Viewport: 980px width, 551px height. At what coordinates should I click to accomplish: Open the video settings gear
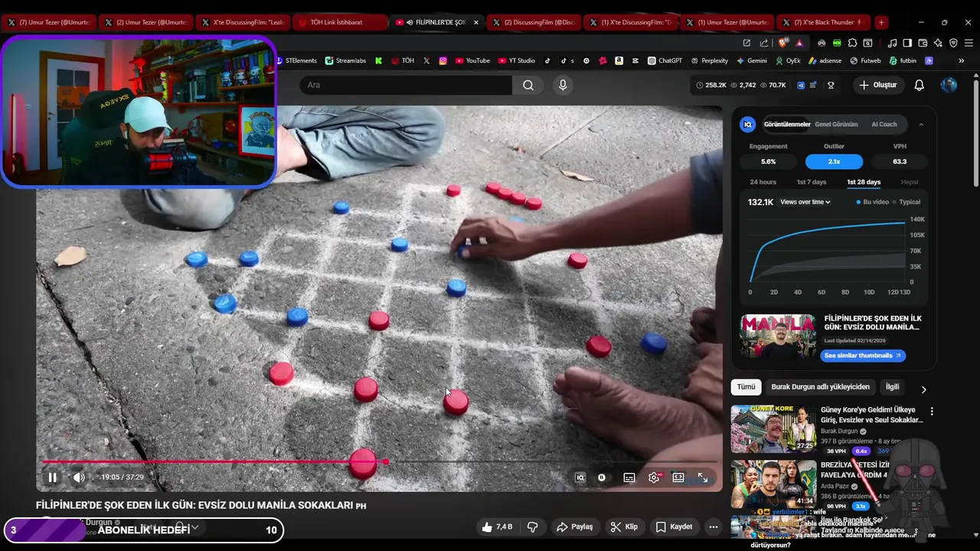coord(654,478)
